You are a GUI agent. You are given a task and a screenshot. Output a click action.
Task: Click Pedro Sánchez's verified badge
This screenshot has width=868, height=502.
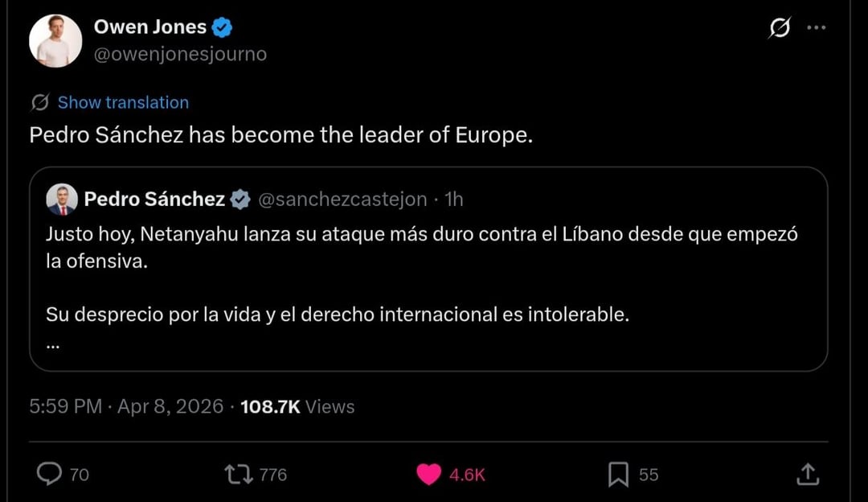coord(240,200)
